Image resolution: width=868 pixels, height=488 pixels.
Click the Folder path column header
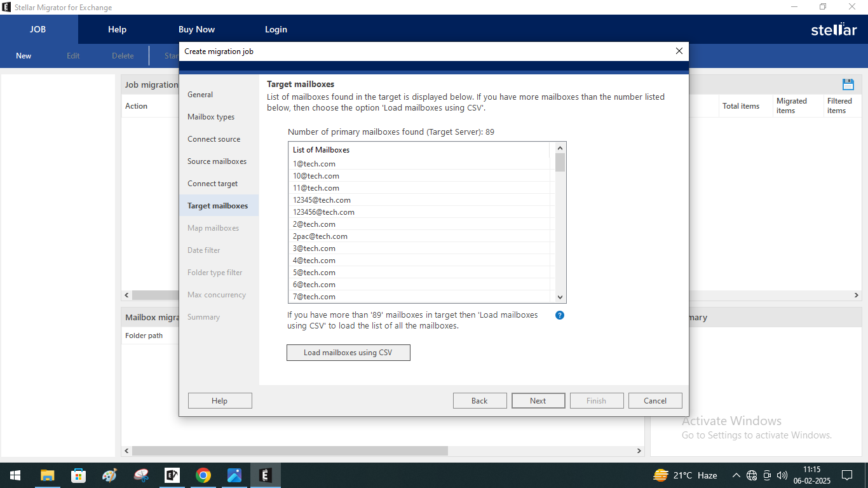(x=144, y=335)
